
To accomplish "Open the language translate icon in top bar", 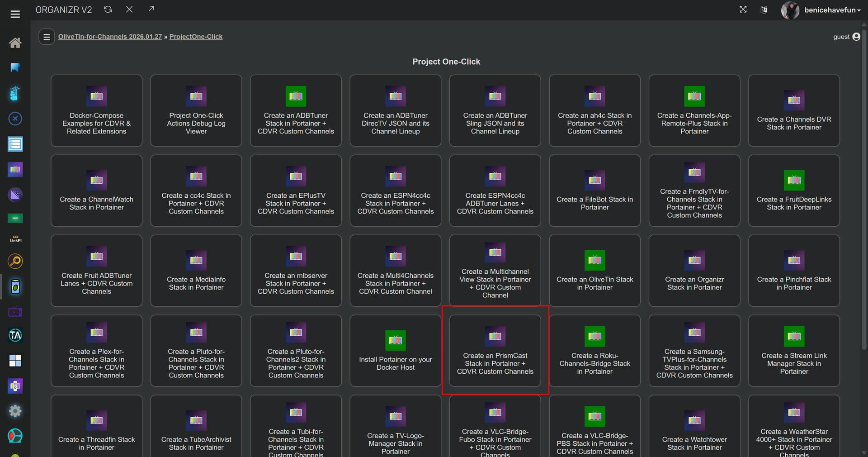I will point(764,10).
